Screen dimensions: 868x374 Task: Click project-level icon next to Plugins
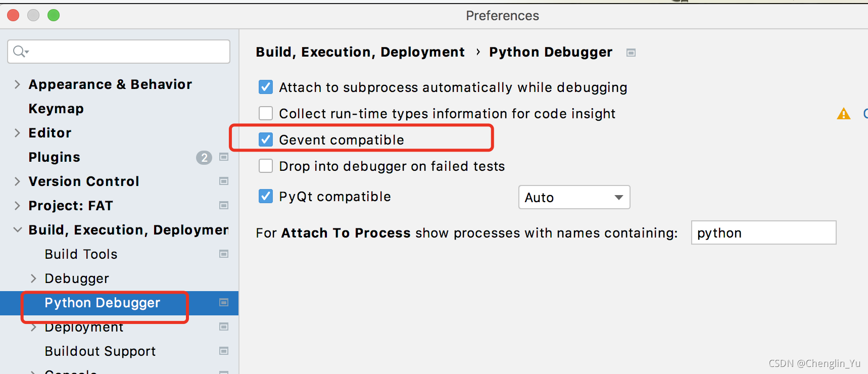point(224,157)
